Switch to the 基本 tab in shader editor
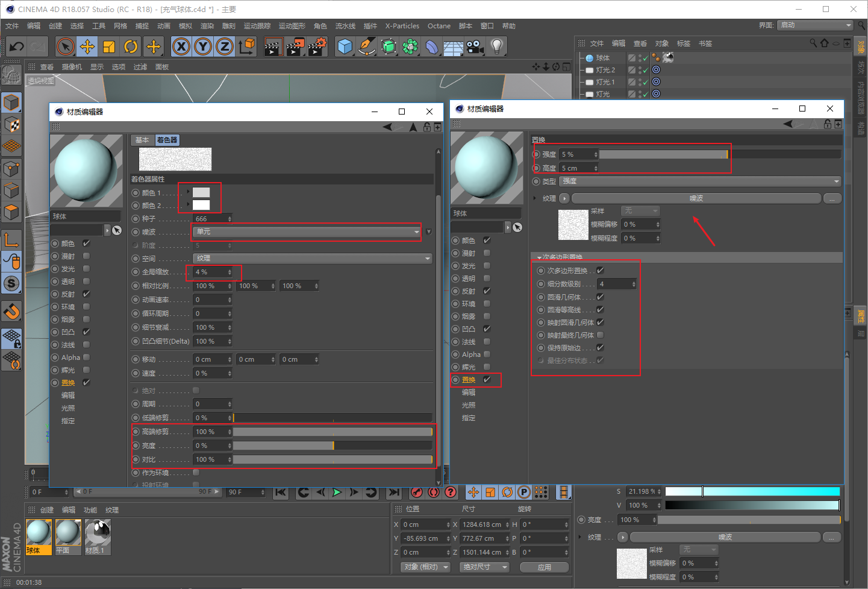 point(142,140)
